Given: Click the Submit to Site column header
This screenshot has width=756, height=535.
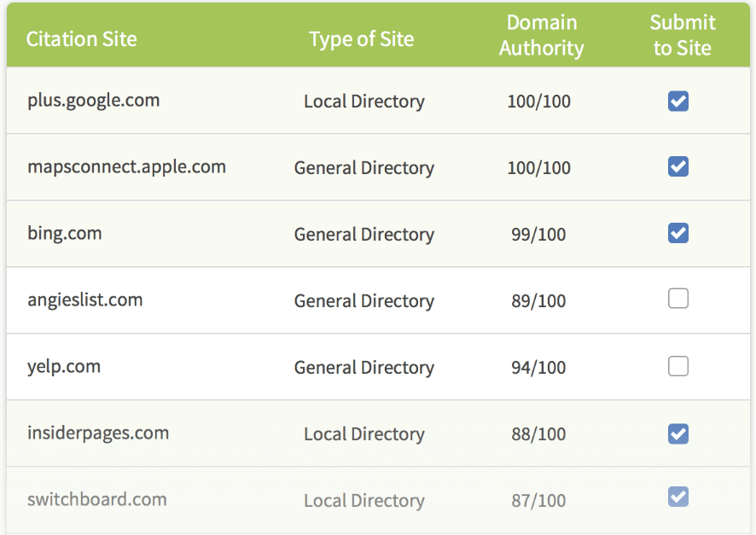Looking at the screenshot, I should (x=682, y=35).
